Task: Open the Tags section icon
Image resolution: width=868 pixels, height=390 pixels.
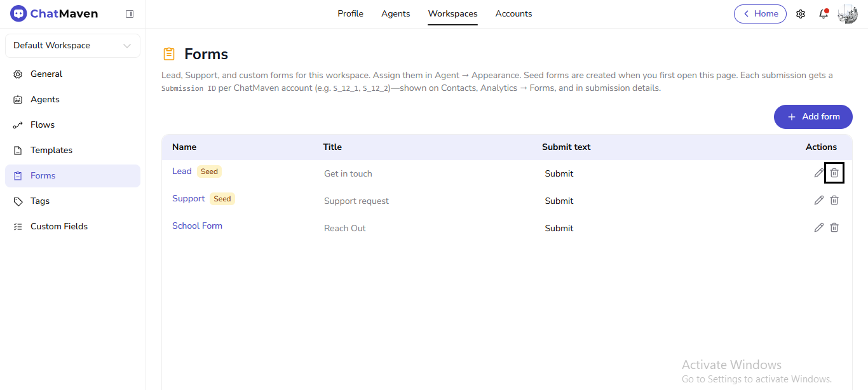Action: coord(18,201)
